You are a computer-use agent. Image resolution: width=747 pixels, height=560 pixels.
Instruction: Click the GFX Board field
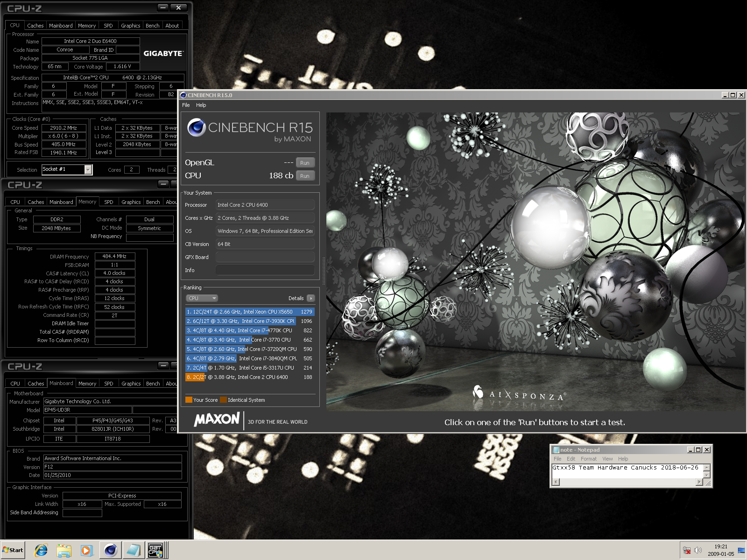265,257
